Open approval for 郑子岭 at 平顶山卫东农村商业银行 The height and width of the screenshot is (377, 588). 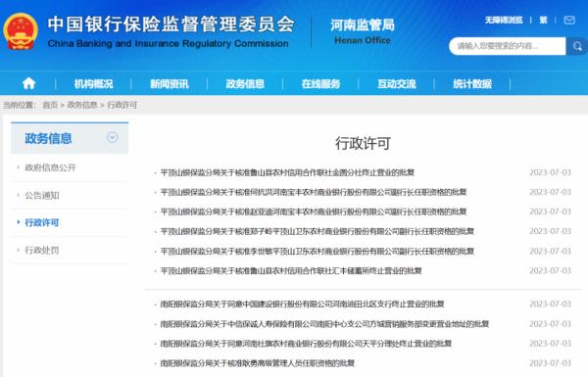(x=318, y=231)
